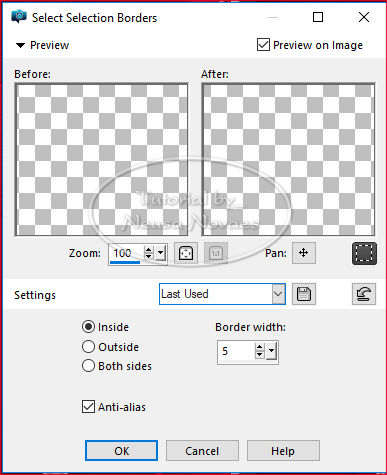
Task: Select the Both sides radio option
Action: coord(88,366)
